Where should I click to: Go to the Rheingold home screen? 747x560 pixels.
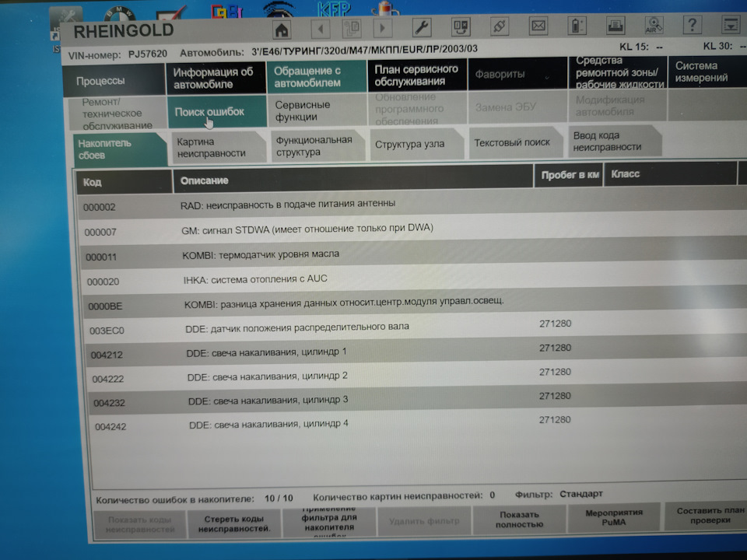coord(282,30)
